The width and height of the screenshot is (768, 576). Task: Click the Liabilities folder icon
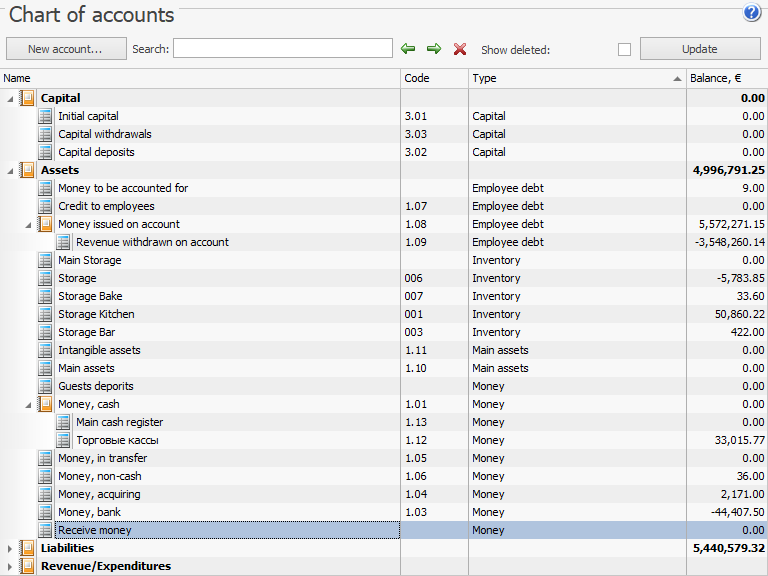(27, 548)
